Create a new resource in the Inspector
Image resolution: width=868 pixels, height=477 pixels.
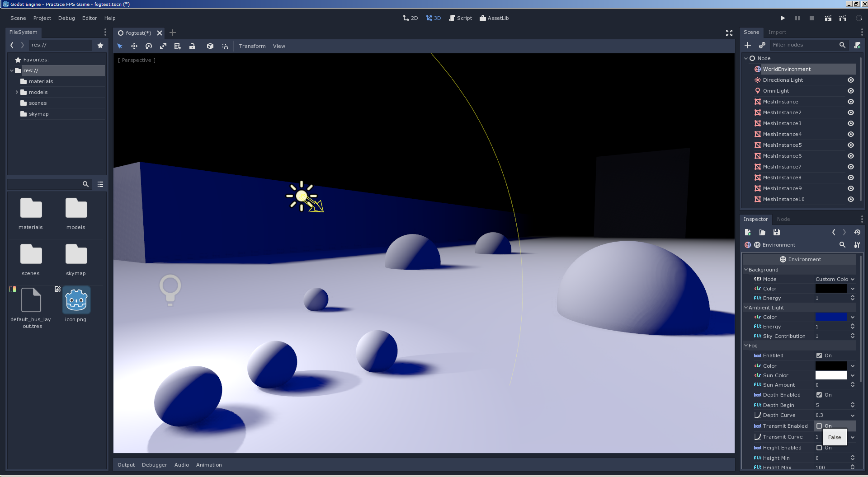[x=748, y=232]
